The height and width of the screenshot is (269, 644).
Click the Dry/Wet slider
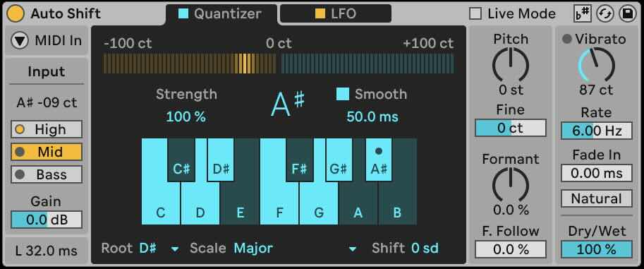point(596,249)
